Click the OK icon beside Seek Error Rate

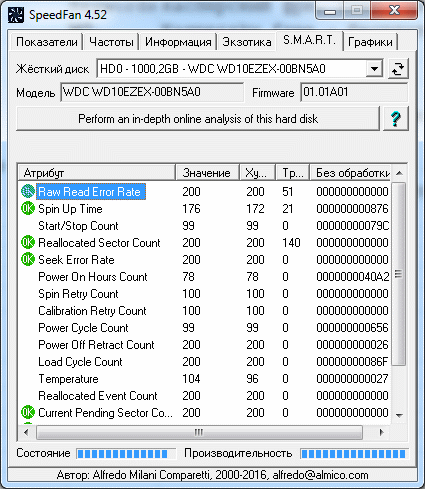coord(28,259)
